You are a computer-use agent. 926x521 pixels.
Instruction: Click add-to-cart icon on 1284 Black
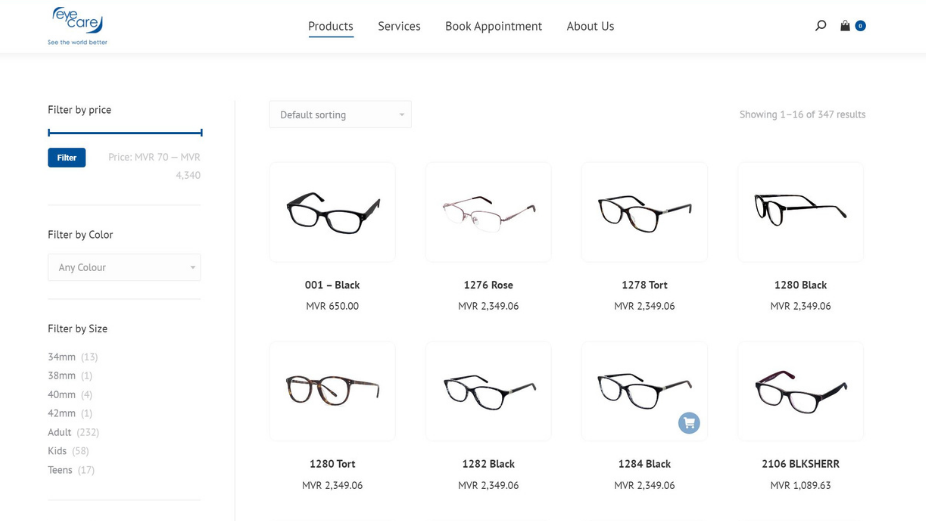point(688,423)
